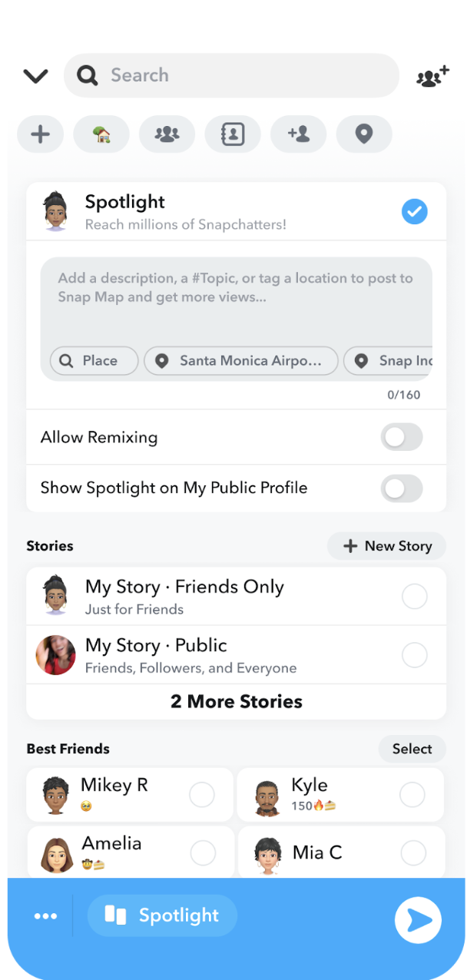Tap the add person shortcut chip

[x=298, y=134]
